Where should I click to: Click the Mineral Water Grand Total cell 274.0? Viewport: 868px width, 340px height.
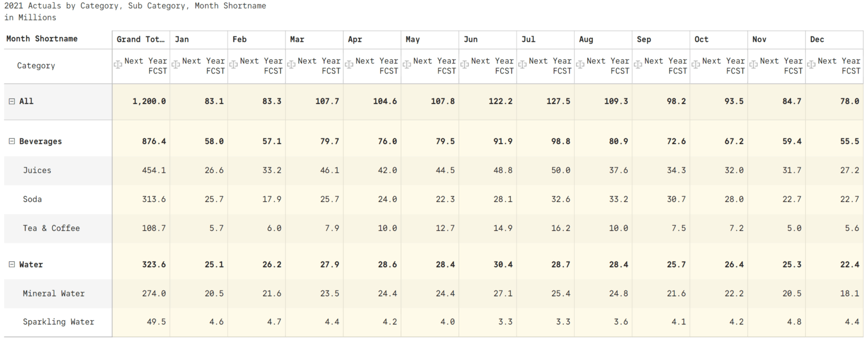154,294
